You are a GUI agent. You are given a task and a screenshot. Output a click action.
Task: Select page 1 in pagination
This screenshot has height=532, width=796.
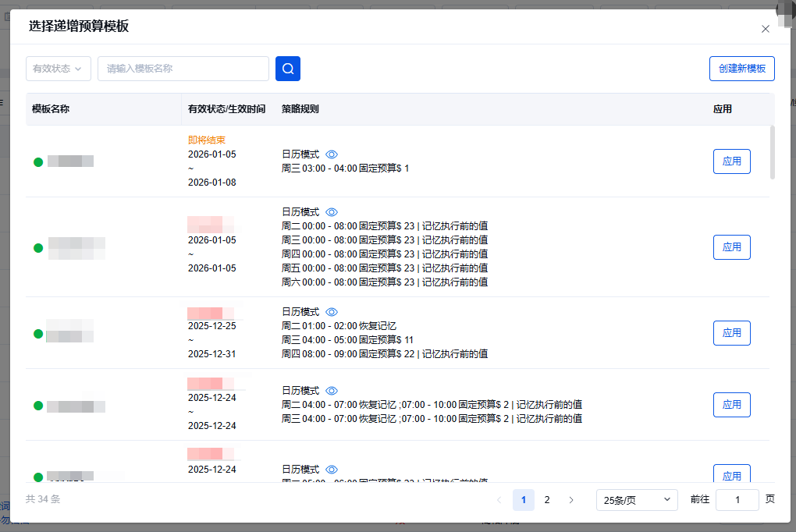(523, 500)
